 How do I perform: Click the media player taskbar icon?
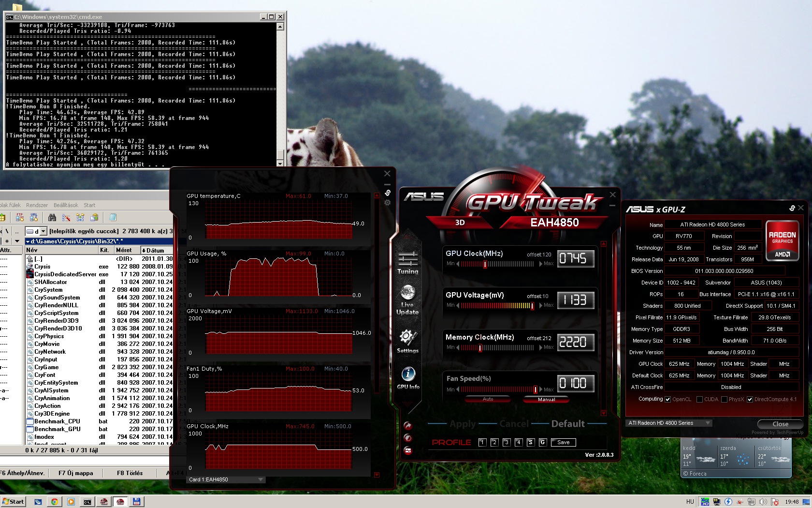point(71,502)
